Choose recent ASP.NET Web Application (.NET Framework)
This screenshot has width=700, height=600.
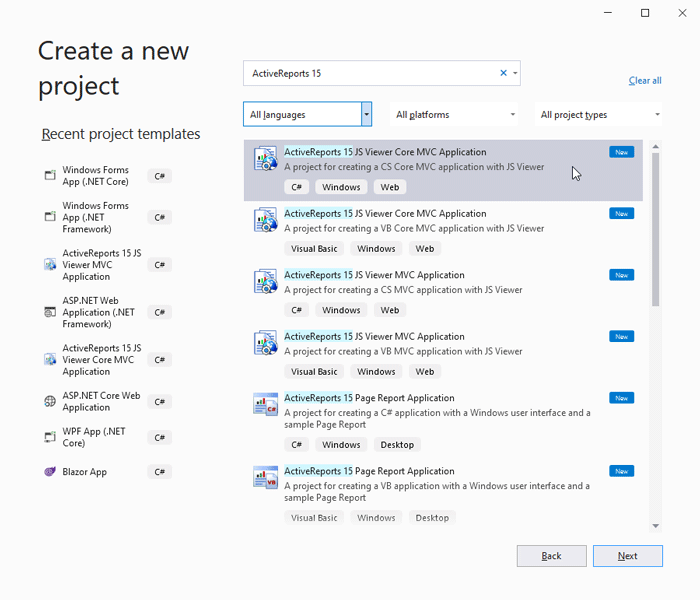click(x=108, y=312)
